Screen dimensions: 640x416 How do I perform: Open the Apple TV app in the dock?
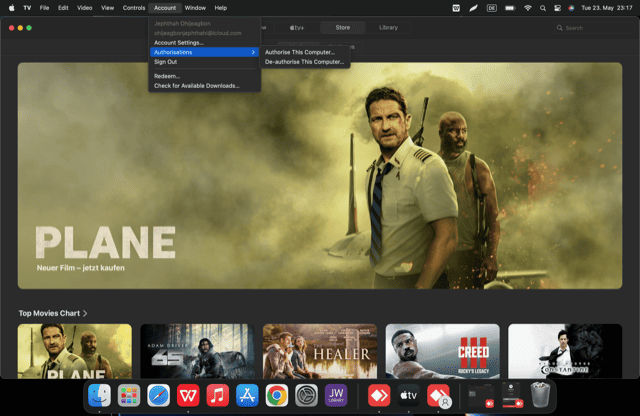click(x=408, y=394)
